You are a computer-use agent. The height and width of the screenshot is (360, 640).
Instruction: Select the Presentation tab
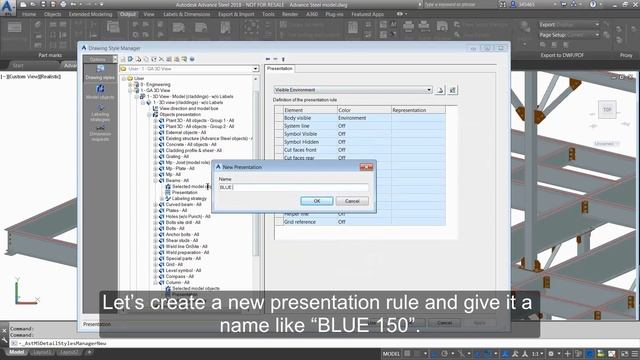(280, 69)
